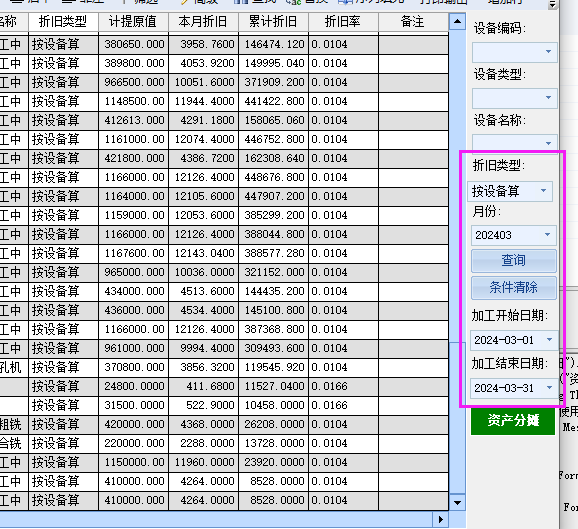Select the cell with value 11944.4000

click(x=203, y=101)
